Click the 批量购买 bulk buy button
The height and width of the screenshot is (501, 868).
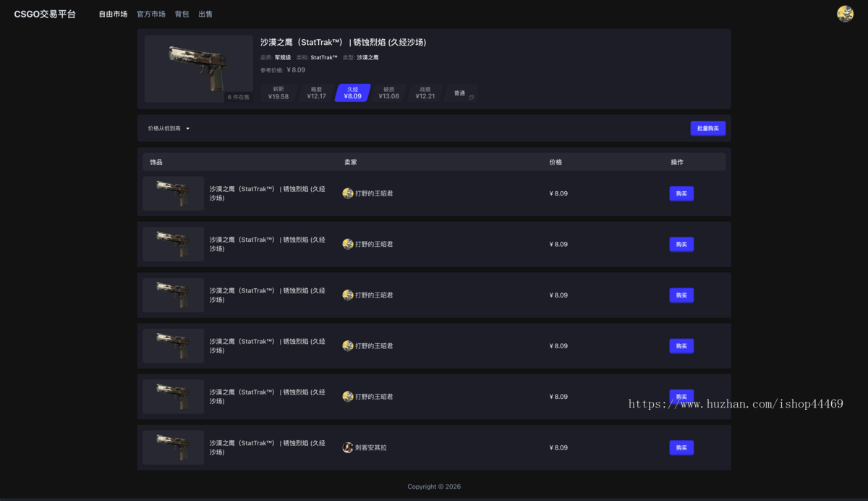(708, 128)
